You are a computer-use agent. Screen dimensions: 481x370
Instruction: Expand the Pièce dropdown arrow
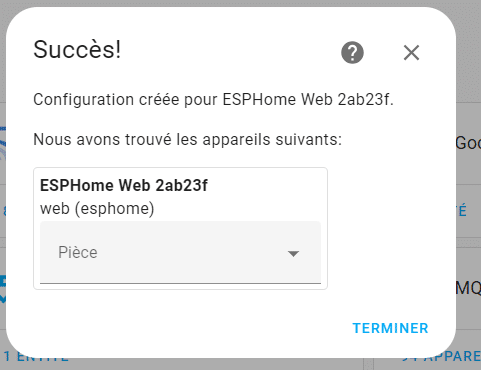293,254
